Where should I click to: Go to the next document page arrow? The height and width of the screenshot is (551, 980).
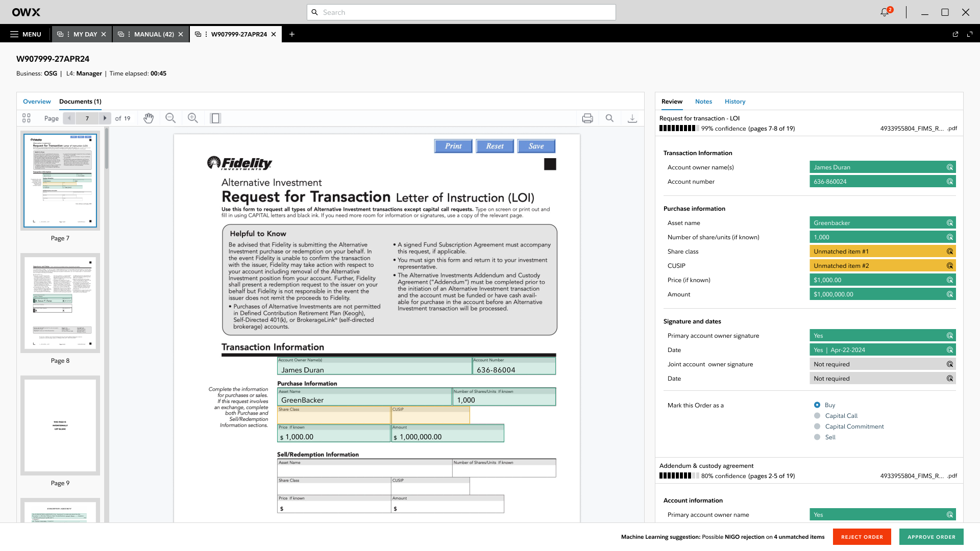point(105,118)
